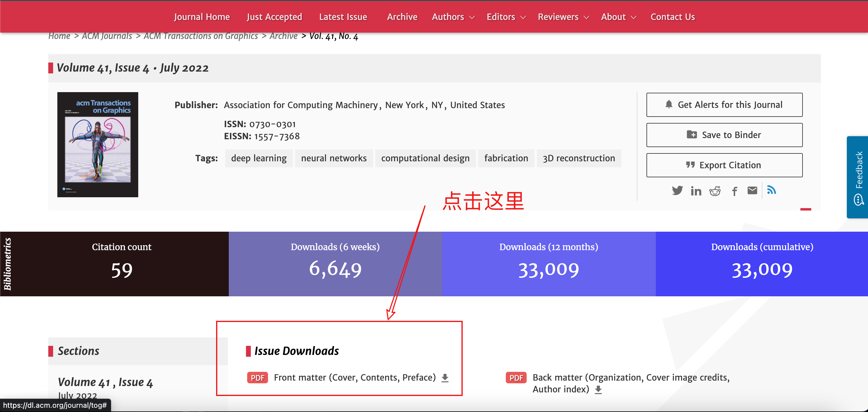Open the RSS feed icon
Screen dimensions: 868x412
771,190
